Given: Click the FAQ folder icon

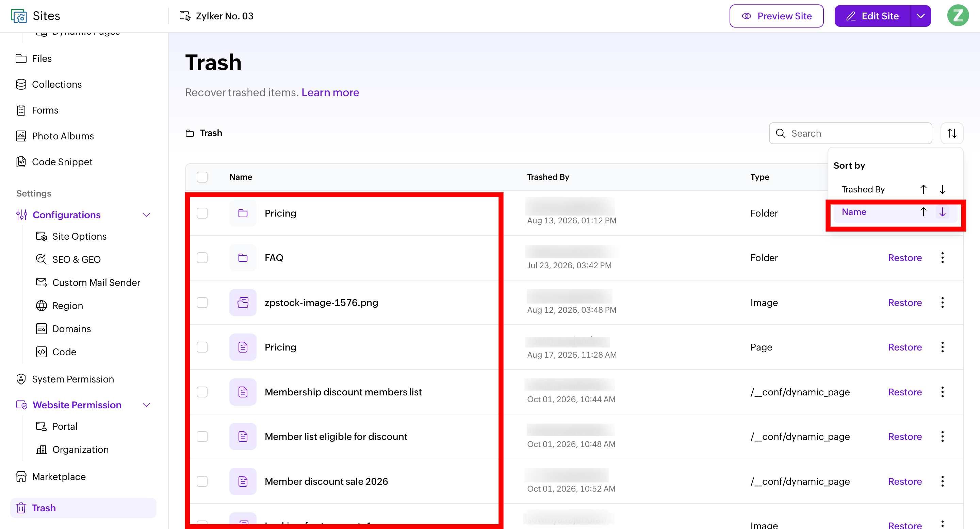Looking at the screenshot, I should (x=243, y=258).
